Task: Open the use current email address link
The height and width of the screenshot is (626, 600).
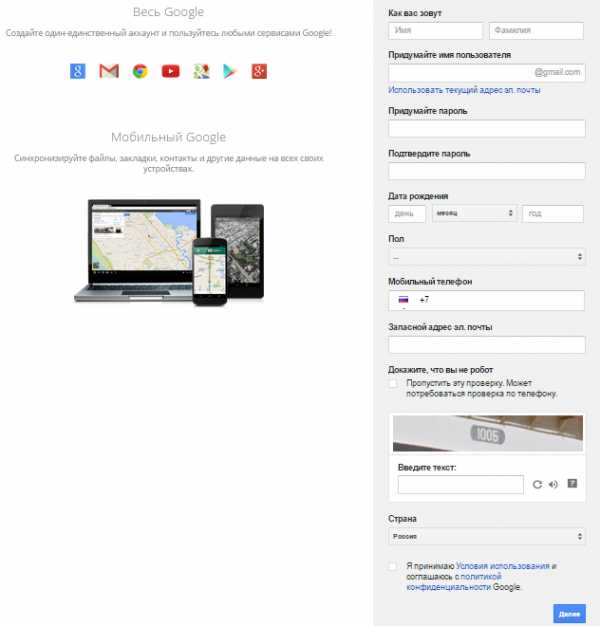Action: [x=464, y=90]
